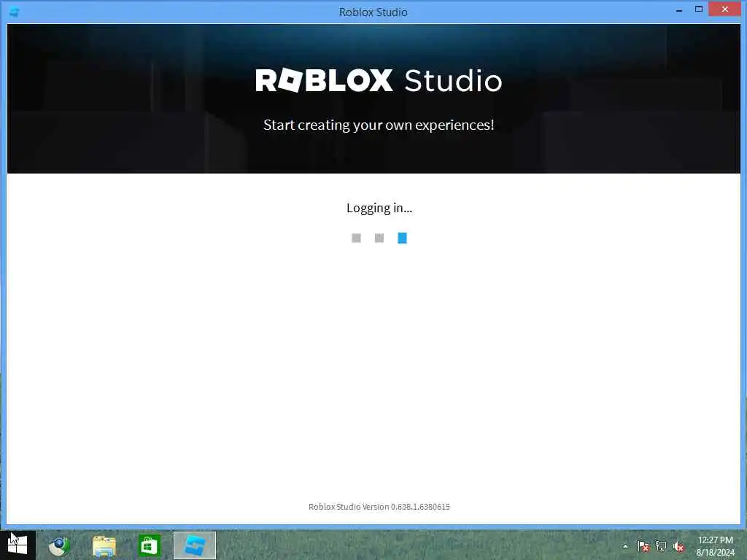Click the network status tray icon
Image resolution: width=747 pixels, height=560 pixels.
pyautogui.click(x=661, y=546)
